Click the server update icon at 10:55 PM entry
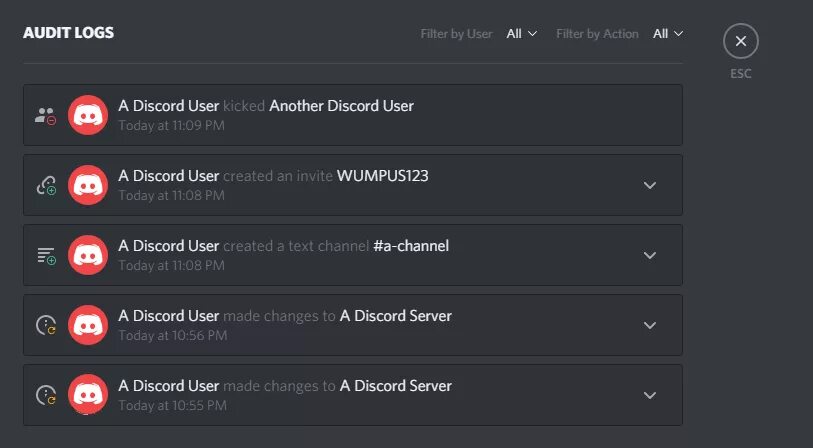The width and height of the screenshot is (813, 448). point(46,395)
